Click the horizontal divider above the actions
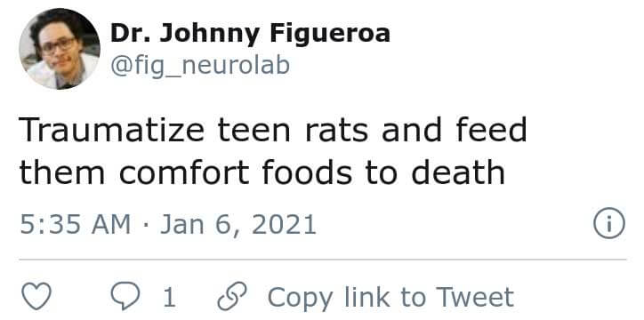Image resolution: width=644 pixels, height=320 pixels. [x=322, y=260]
